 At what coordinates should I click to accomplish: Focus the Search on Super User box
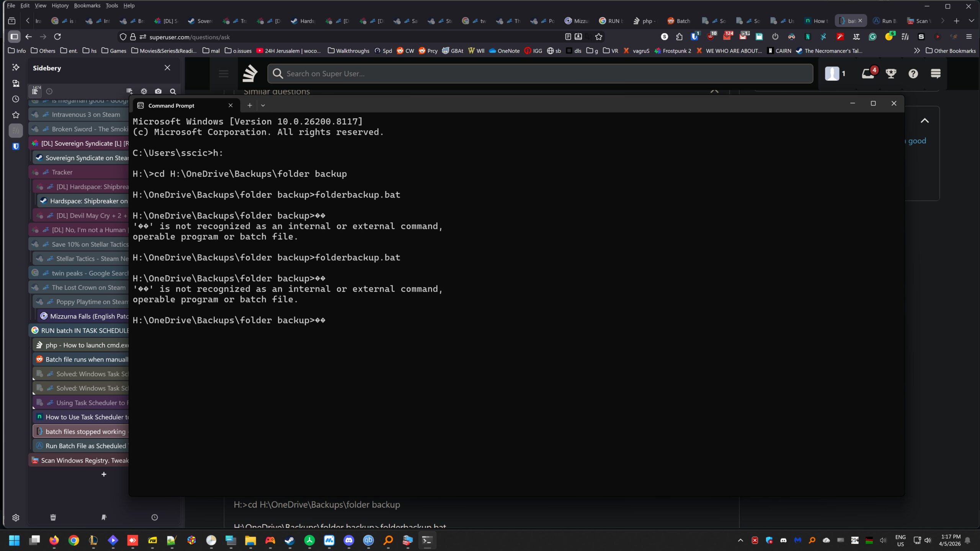540,73
